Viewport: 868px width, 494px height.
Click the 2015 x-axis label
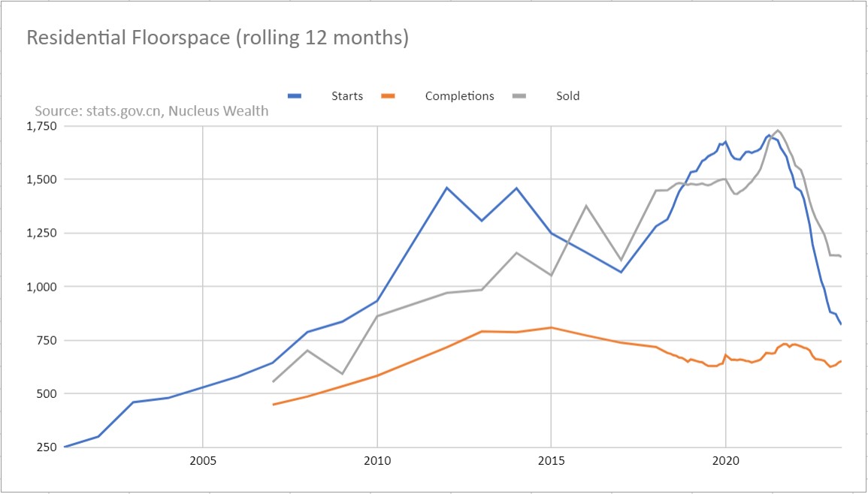pyautogui.click(x=552, y=460)
